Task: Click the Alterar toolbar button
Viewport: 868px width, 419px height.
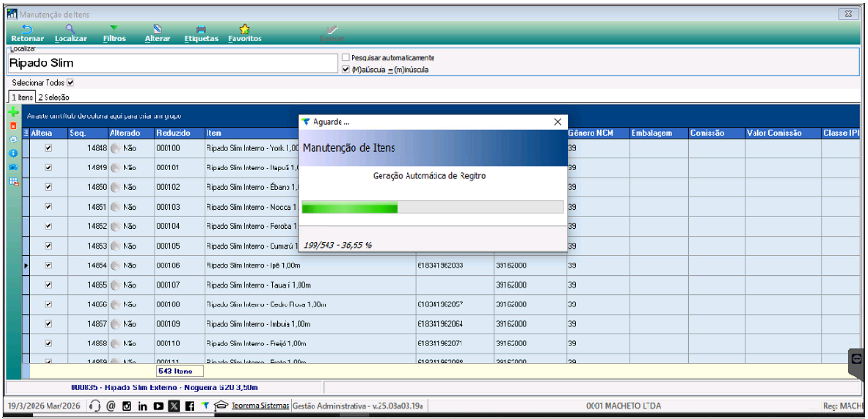Action: click(x=157, y=34)
